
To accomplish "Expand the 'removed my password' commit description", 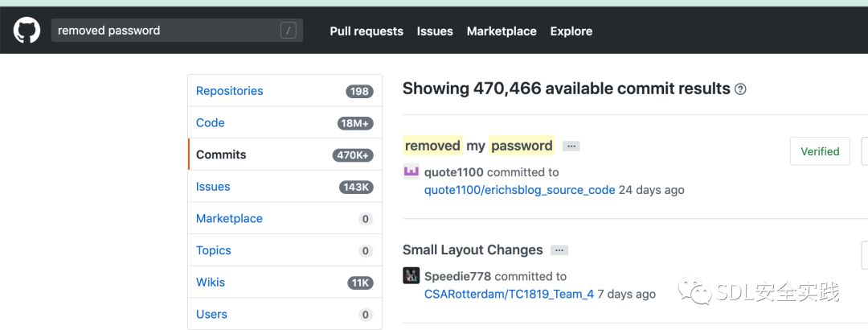I will tap(571, 146).
